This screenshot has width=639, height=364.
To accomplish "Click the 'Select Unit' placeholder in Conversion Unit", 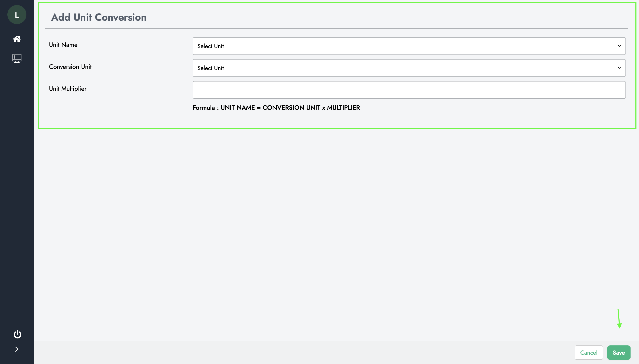I will (210, 68).
